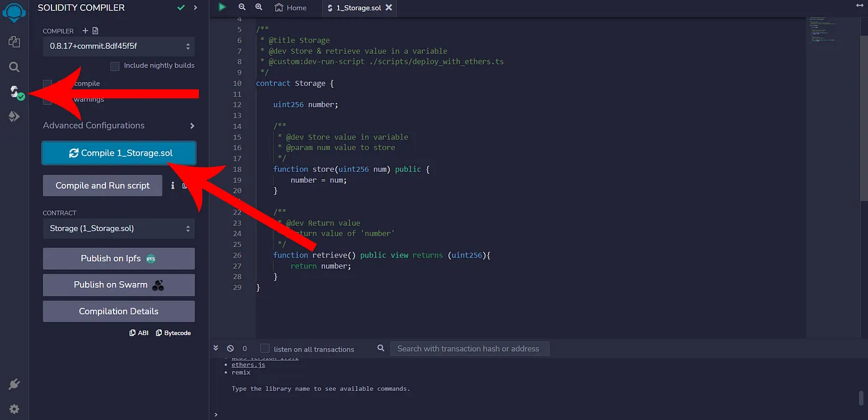This screenshot has width=868, height=420.
Task: Click the code minimap thumbnail
Action: (x=825, y=31)
